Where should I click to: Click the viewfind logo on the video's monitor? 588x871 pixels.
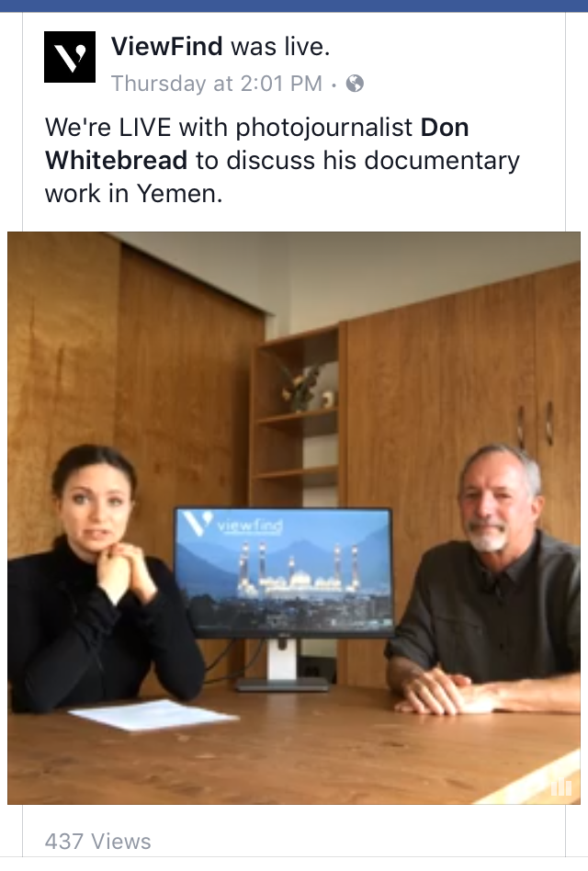pyautogui.click(x=233, y=526)
